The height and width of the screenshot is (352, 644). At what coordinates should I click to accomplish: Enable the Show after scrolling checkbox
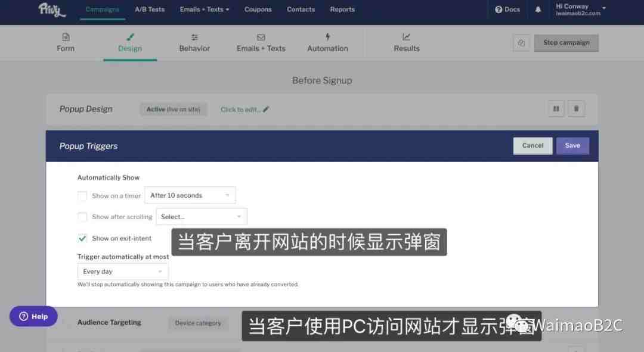coord(82,217)
